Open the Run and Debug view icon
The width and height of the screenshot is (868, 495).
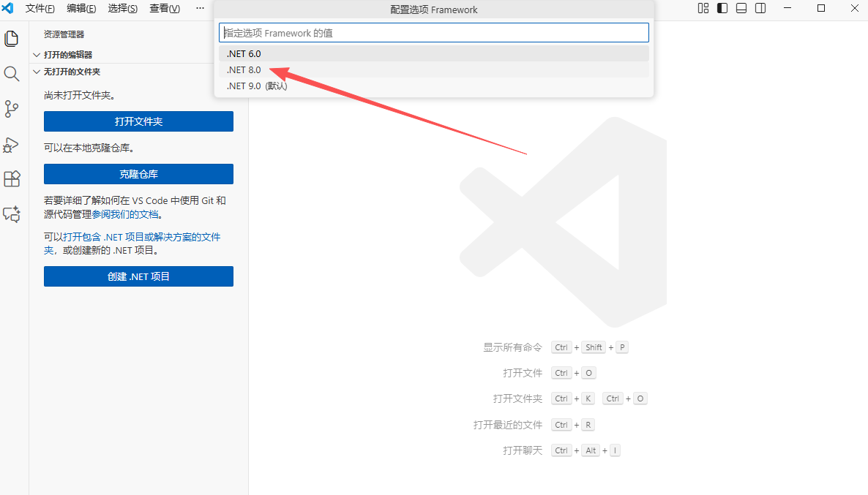pyautogui.click(x=12, y=144)
